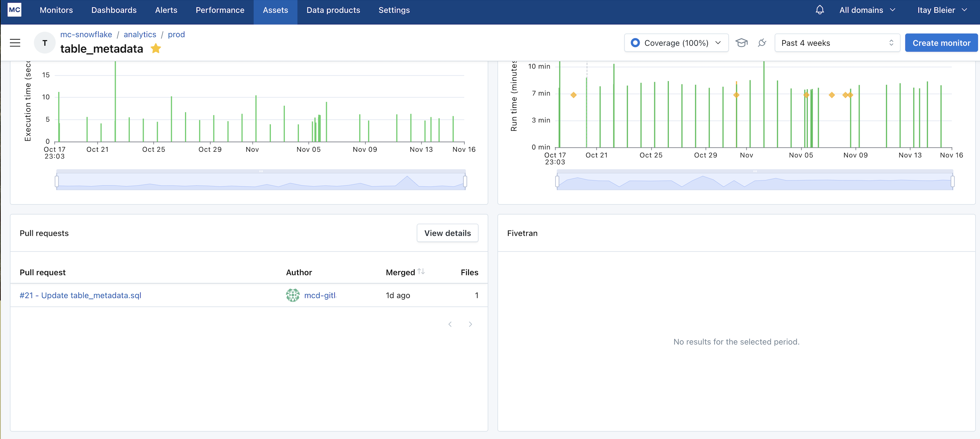Open the Performance tab
The height and width of the screenshot is (439, 980).
pos(220,10)
